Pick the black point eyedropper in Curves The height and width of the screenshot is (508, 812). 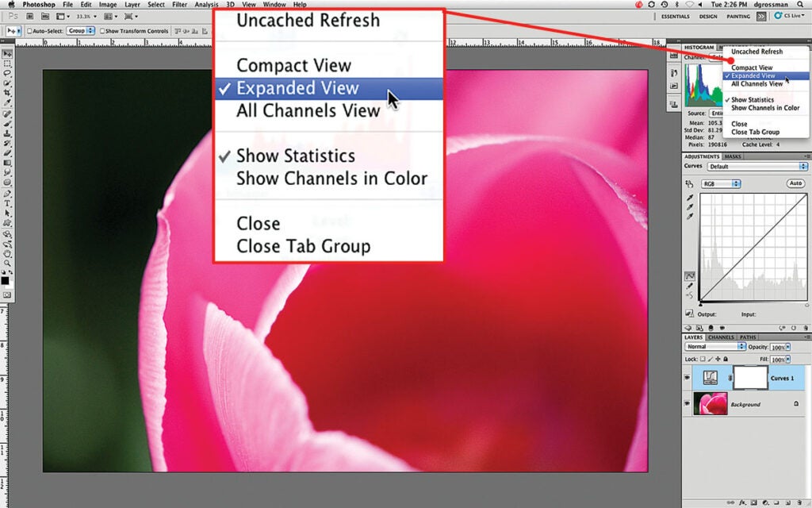coord(690,198)
